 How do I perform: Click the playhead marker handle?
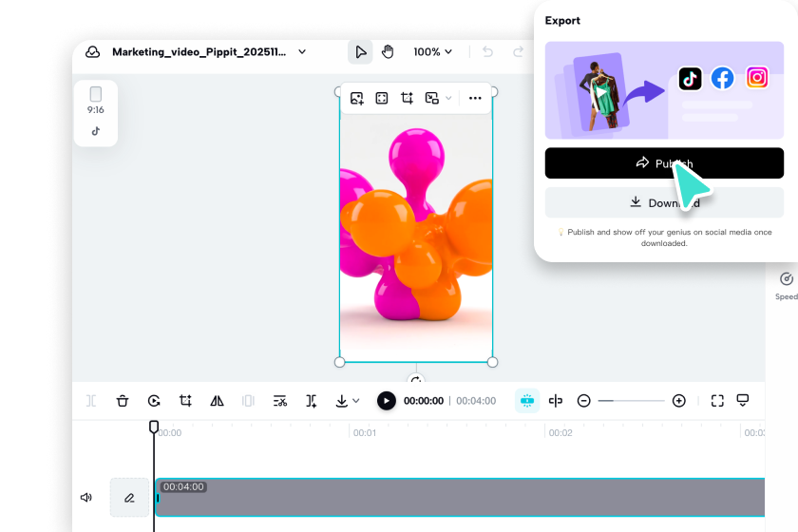[x=154, y=427]
